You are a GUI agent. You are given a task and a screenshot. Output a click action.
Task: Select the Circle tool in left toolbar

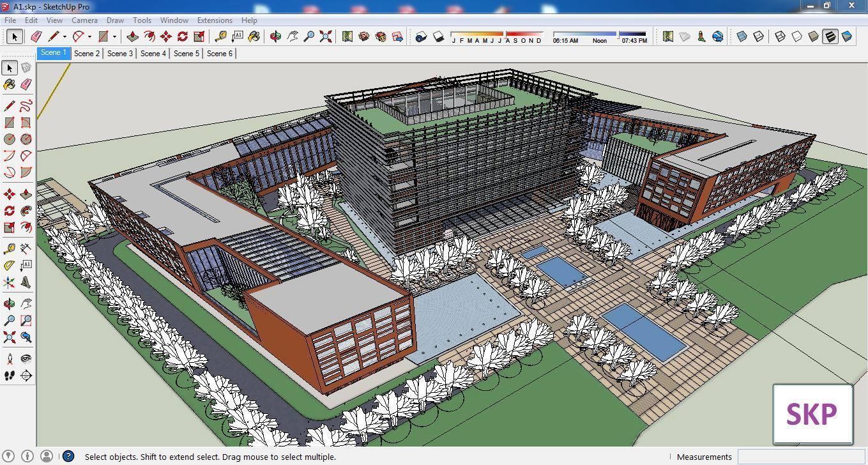[x=9, y=139]
